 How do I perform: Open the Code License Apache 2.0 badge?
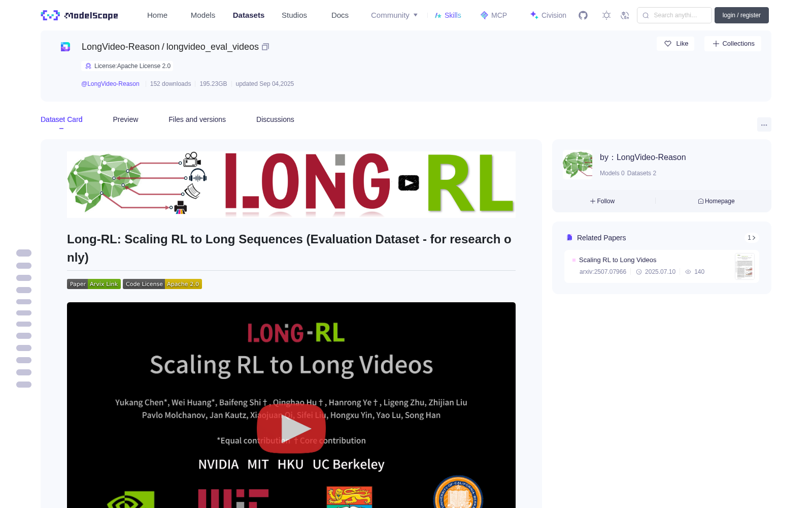coord(162,284)
